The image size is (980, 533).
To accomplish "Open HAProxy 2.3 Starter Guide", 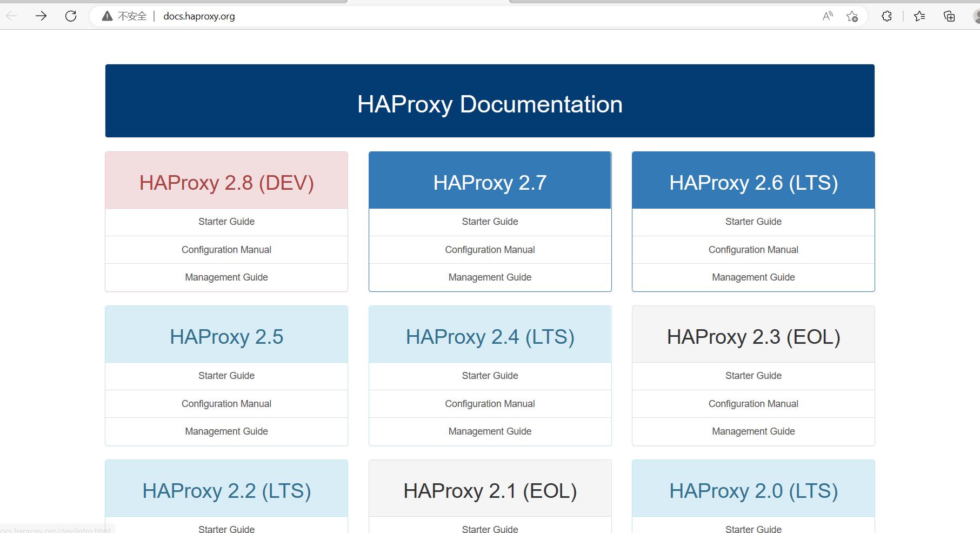I will (754, 376).
